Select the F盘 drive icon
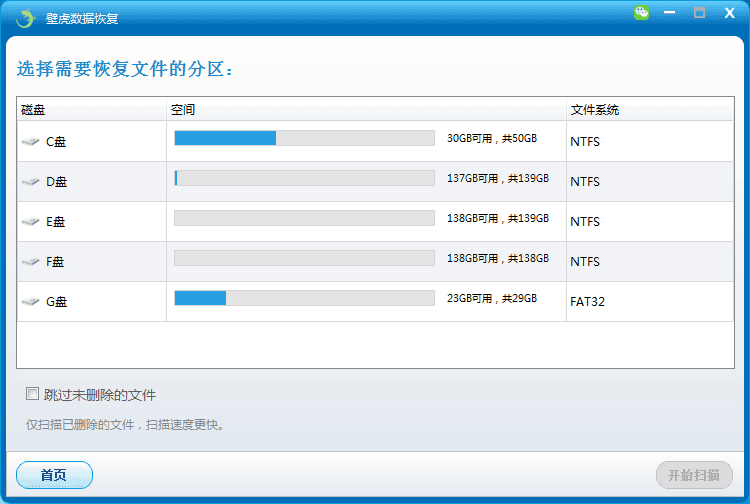 pyautogui.click(x=31, y=262)
